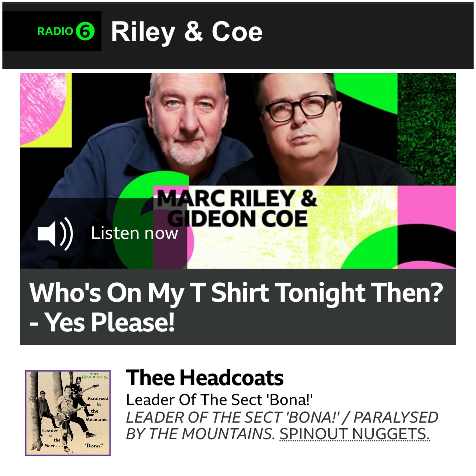Open the Riley & Coe programme page

click(186, 32)
